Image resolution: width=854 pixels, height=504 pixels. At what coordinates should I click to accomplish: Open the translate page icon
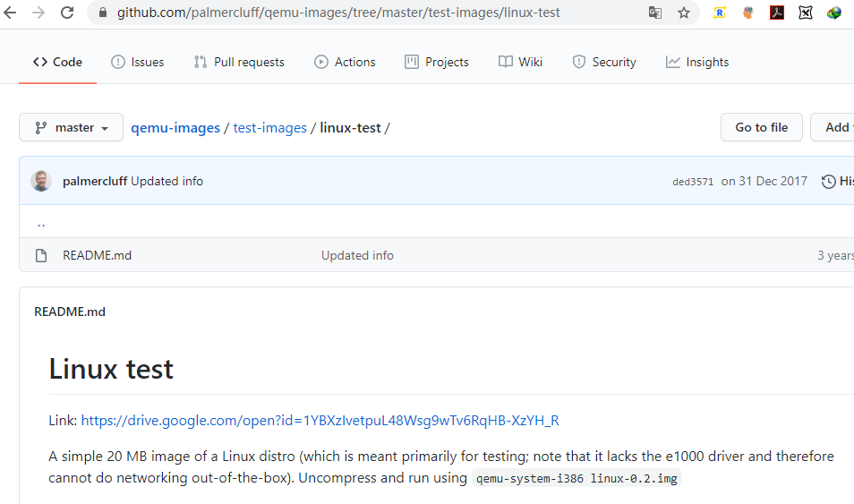(x=655, y=13)
